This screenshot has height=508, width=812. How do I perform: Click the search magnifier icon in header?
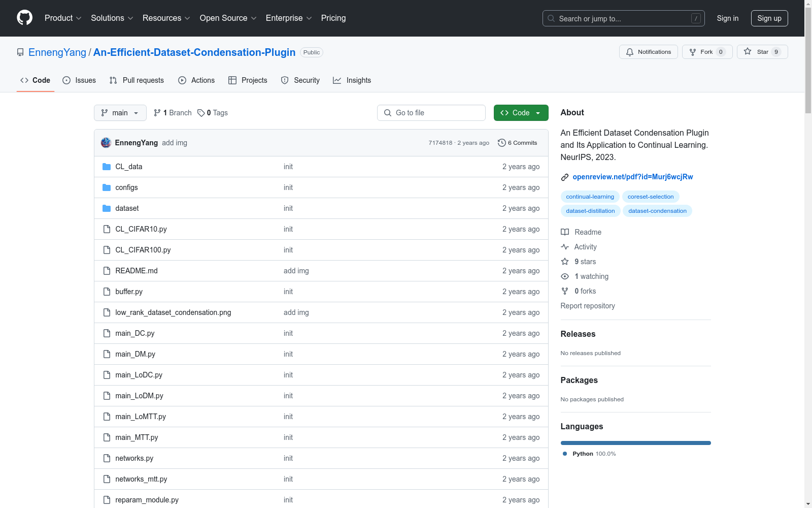point(551,18)
